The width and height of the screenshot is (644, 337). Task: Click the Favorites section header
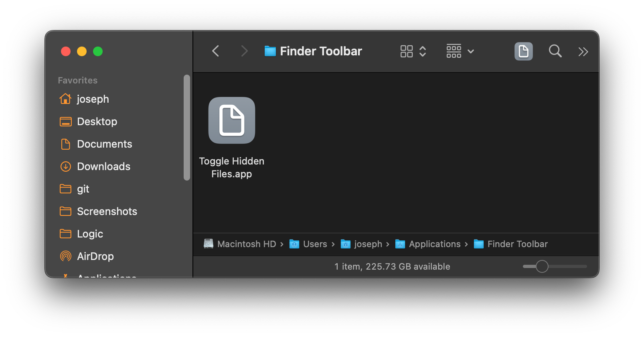click(78, 80)
